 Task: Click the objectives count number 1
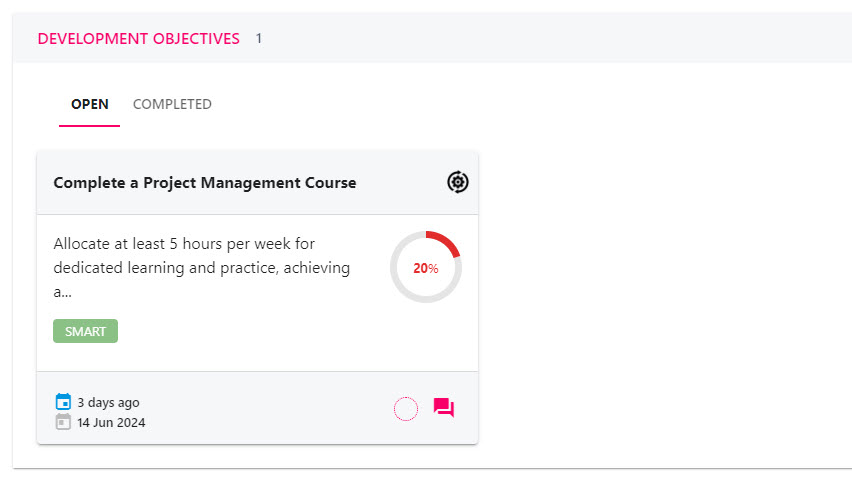click(259, 39)
